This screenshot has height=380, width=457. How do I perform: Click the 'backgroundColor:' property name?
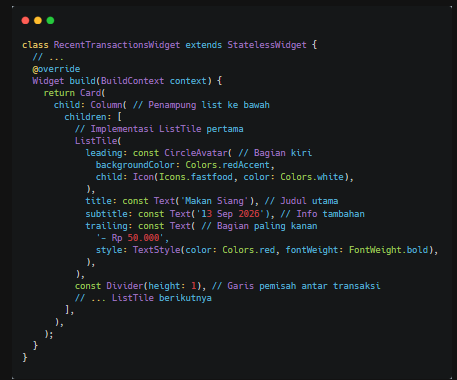[x=138, y=165]
